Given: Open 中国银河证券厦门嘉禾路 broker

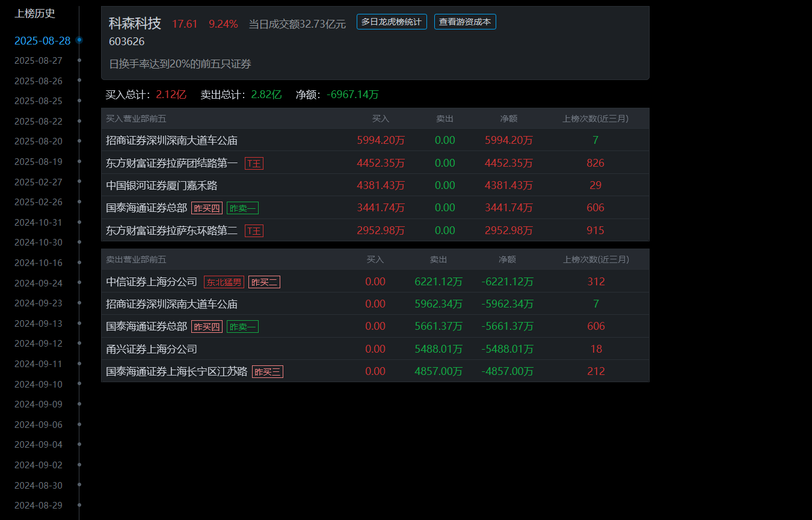Looking at the screenshot, I should pos(162,185).
